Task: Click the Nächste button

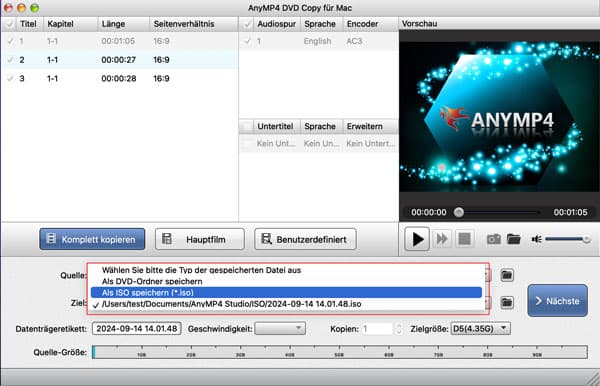Action: click(558, 301)
